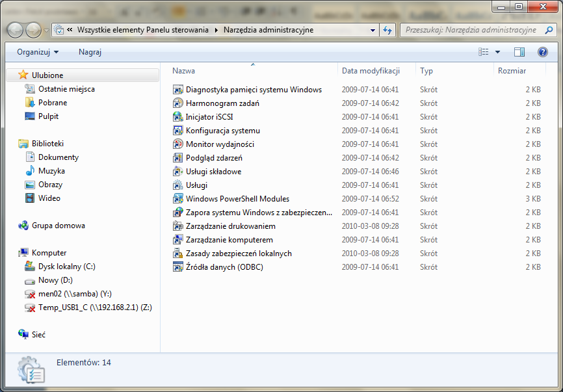
Task: Select the Usługi gear icon
Action: (x=177, y=185)
